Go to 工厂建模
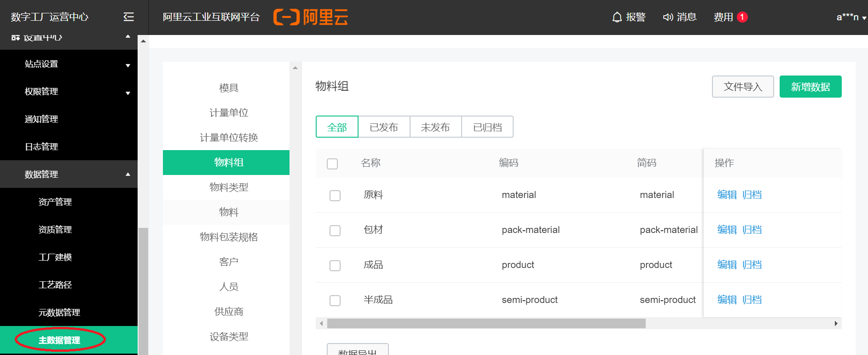The image size is (868, 355). [x=55, y=257]
